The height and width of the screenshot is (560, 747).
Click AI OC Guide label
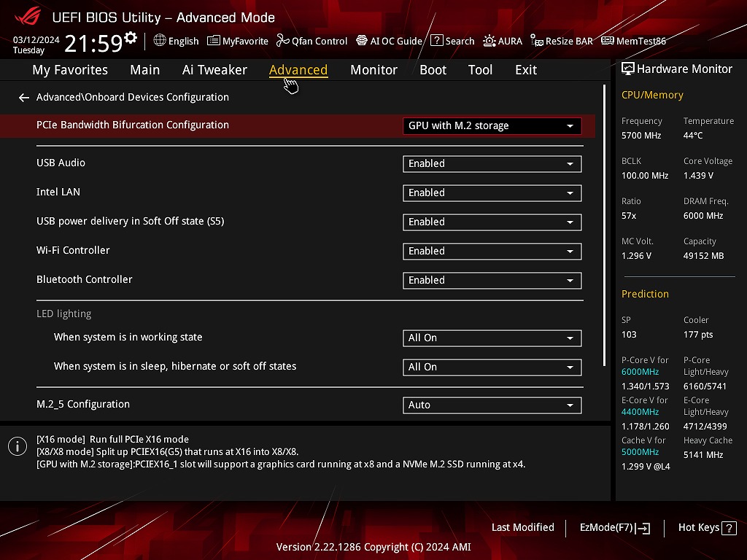click(x=396, y=41)
